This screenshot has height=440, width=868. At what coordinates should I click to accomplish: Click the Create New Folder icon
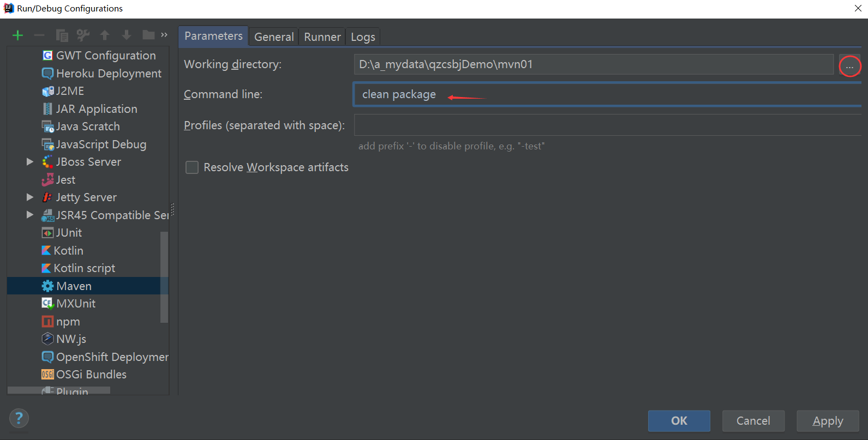pos(148,35)
